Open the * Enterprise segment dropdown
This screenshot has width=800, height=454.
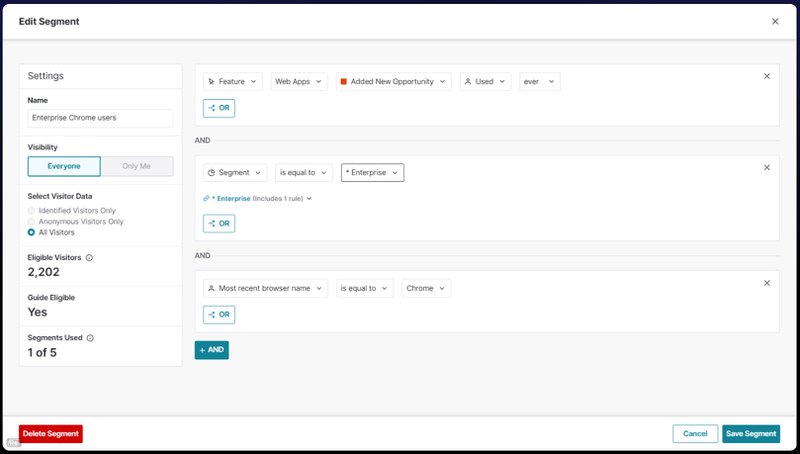click(x=372, y=172)
